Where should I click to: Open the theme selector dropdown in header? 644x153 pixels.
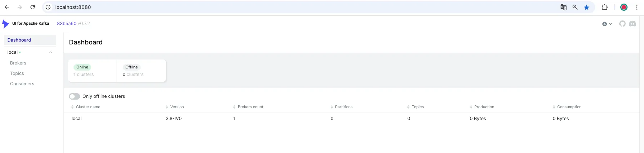tap(607, 24)
